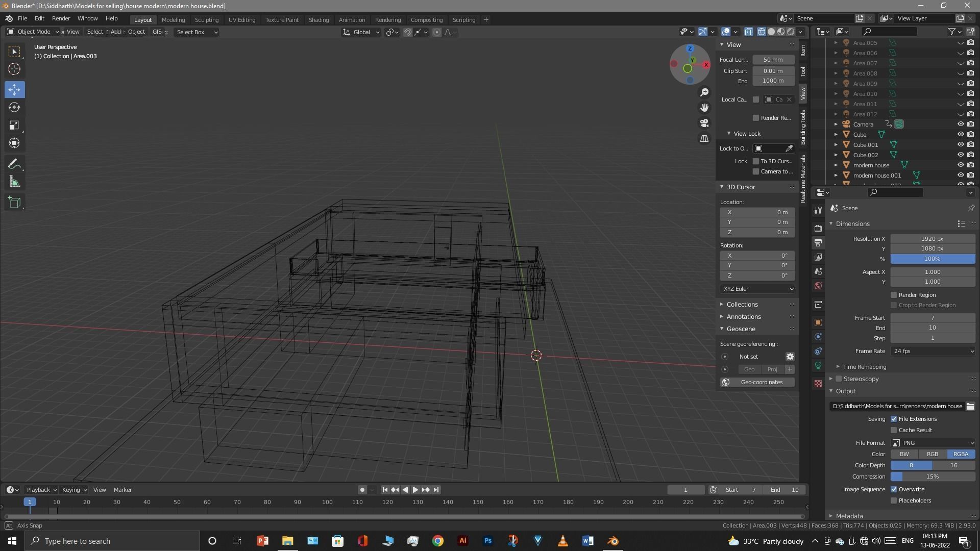Click the zoom view magnifier icon
Viewport: 980px width, 551px height.
(704, 92)
